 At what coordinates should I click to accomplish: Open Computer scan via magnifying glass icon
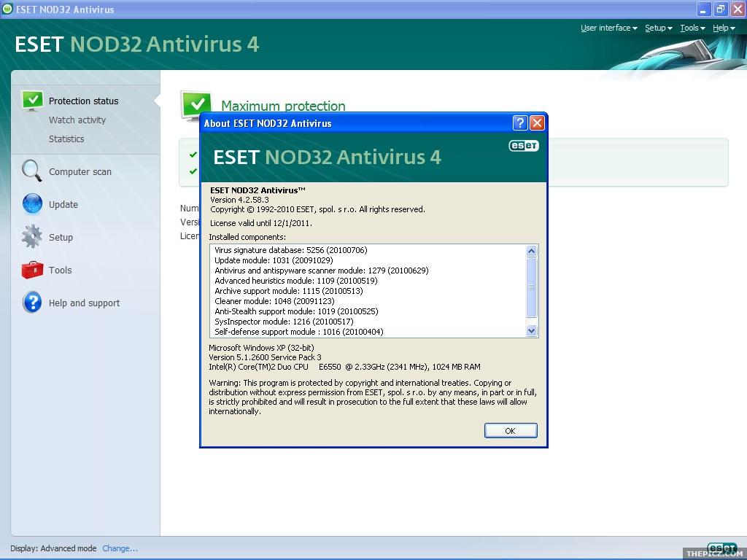31,170
